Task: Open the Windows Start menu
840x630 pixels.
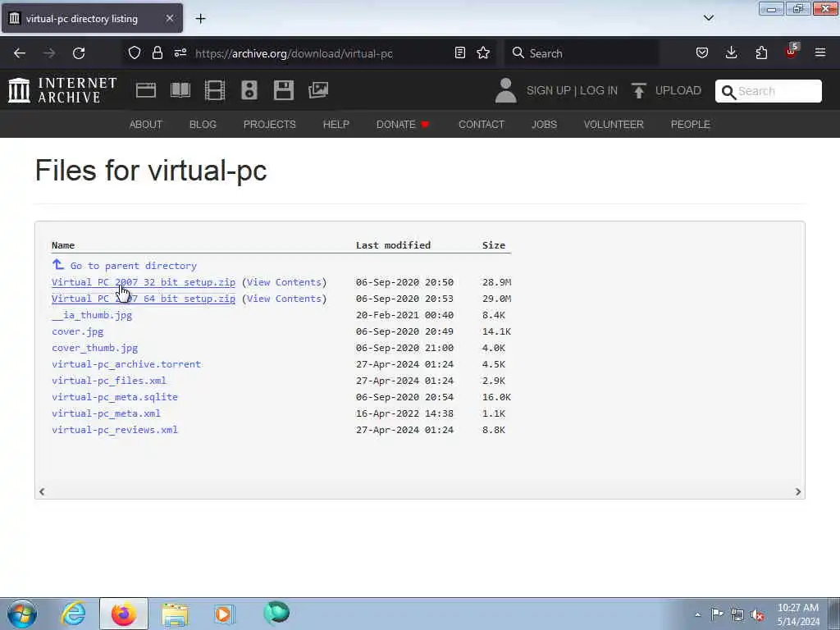Action: coord(22,614)
